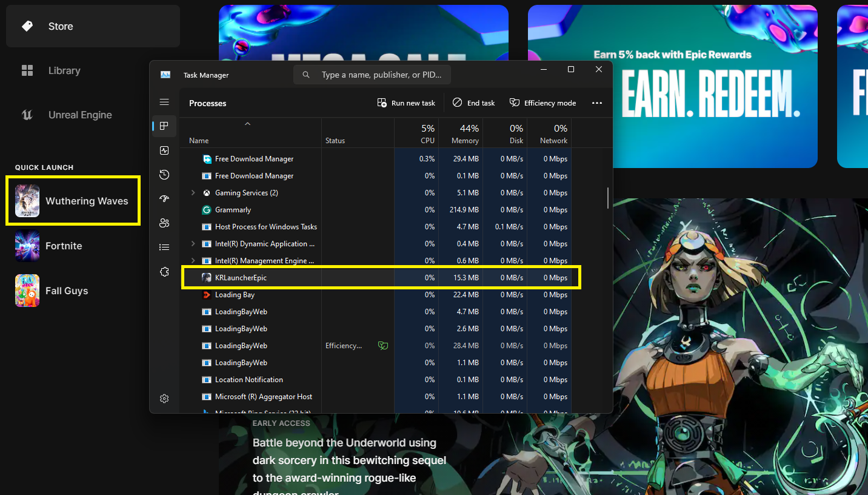Viewport: 868px width, 495px height.
Task: Select the Processes tab icon
Action: click(164, 126)
